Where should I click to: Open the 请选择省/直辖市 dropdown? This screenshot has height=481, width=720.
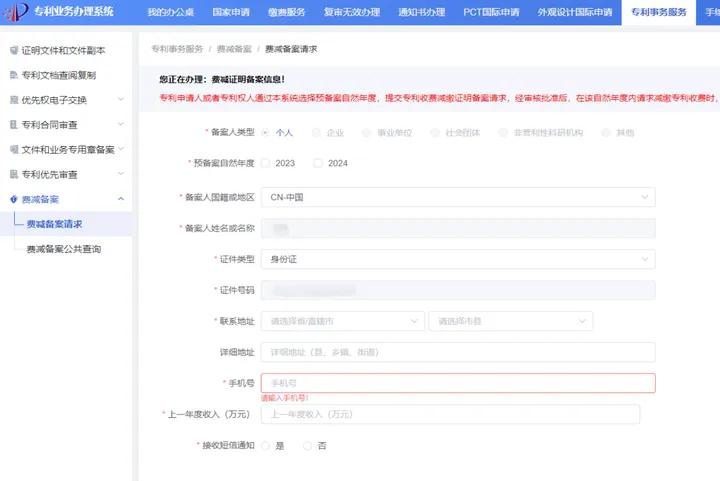pyautogui.click(x=343, y=321)
